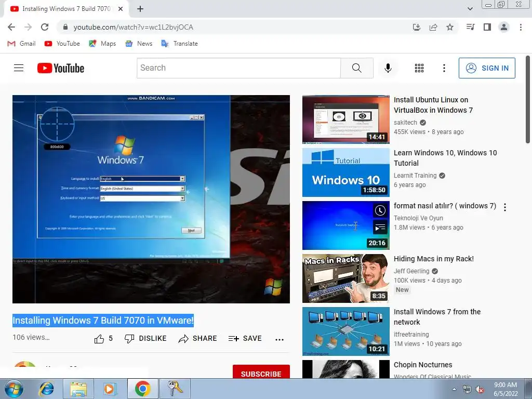Open YouTube apps grid
532x399 pixels.
(419, 68)
